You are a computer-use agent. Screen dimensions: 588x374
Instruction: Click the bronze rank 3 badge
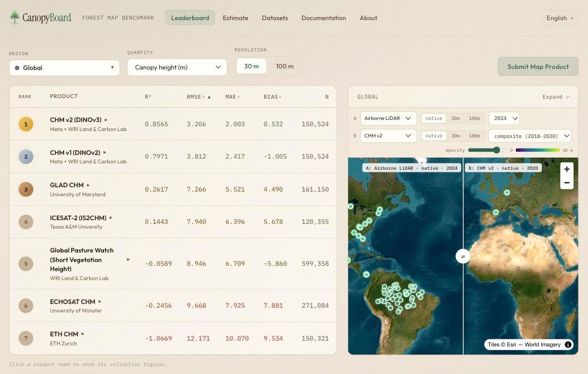pos(26,189)
